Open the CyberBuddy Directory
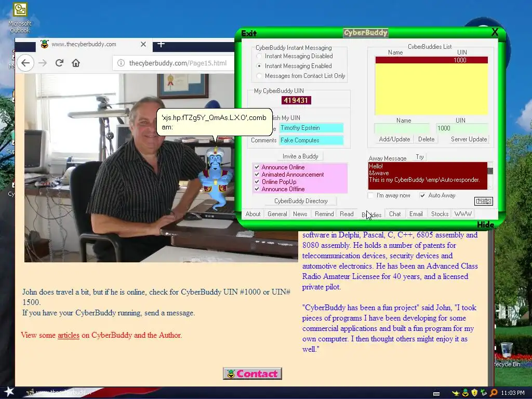The image size is (532, 399). click(x=301, y=201)
